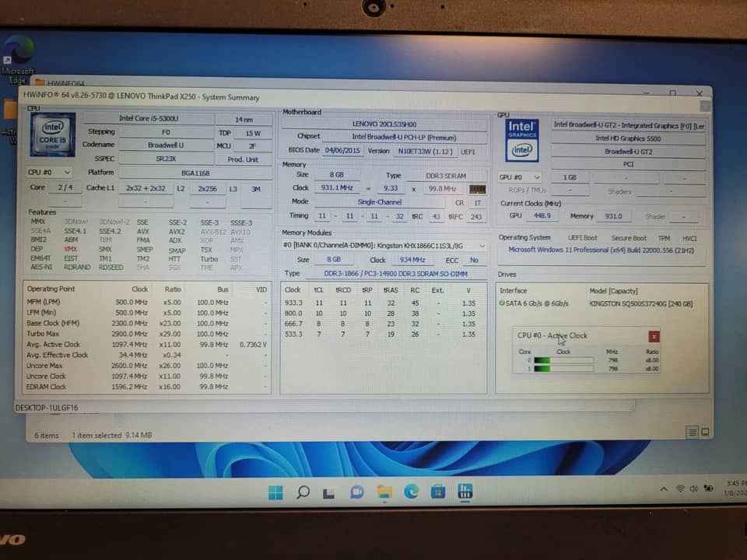
Task: Open the GPU #0 selector dropdown
Action: point(519,177)
